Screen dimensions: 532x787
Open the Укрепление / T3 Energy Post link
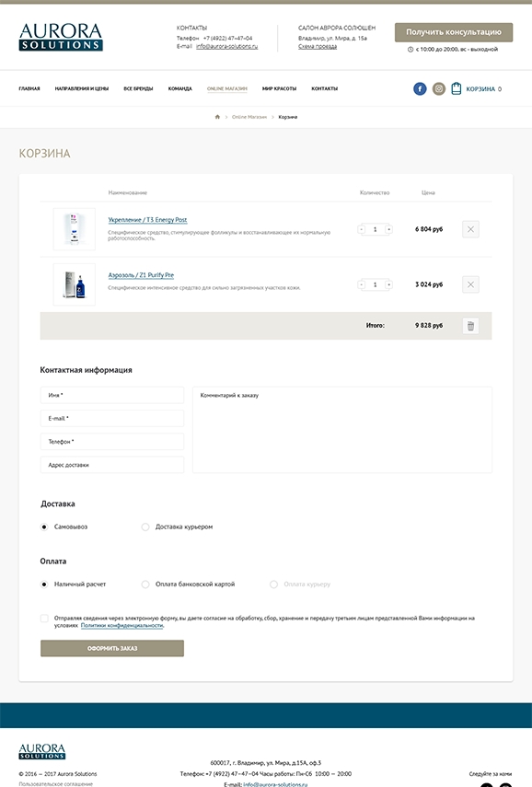[x=147, y=220]
